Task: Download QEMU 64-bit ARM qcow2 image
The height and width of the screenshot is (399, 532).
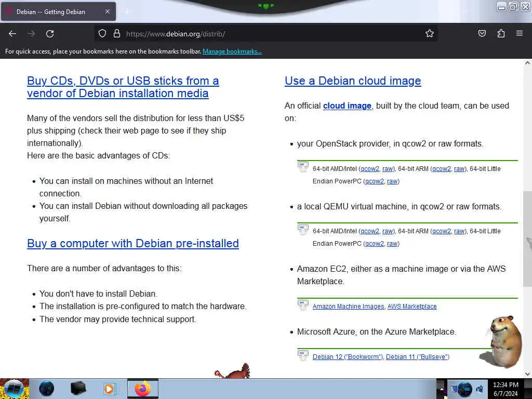Action: pyautogui.click(x=442, y=231)
